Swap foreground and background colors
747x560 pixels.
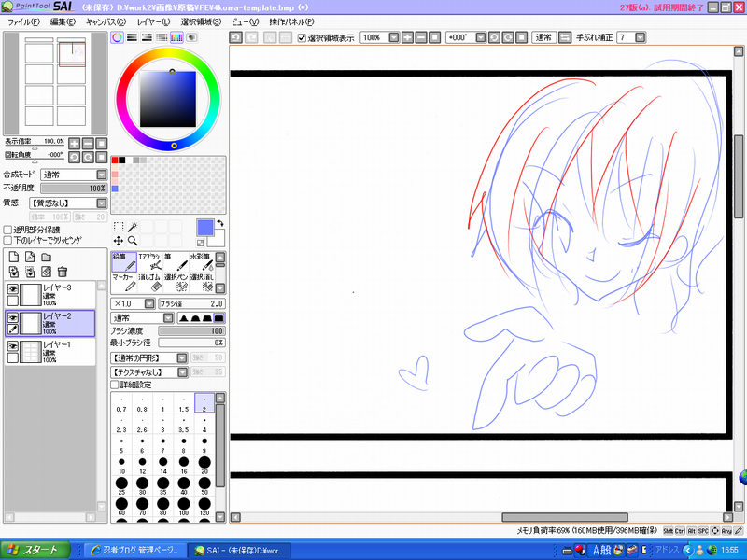tap(220, 223)
